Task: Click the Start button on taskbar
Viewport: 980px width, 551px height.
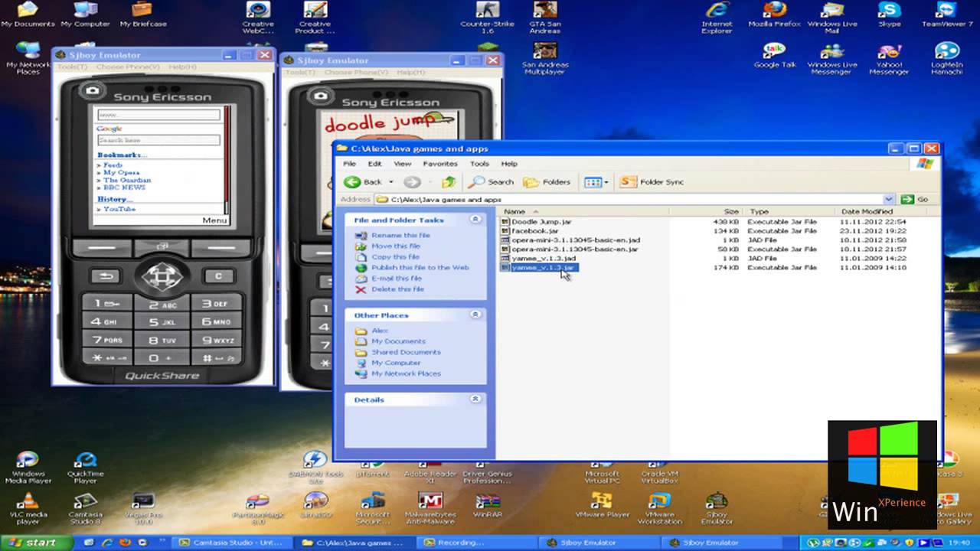Action: click(36, 543)
